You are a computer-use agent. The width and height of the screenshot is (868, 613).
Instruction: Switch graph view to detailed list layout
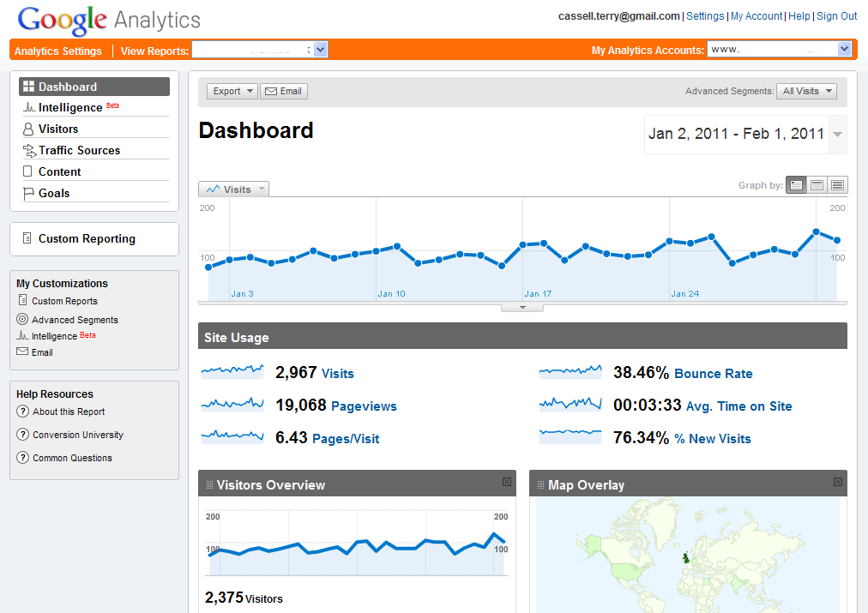point(836,184)
